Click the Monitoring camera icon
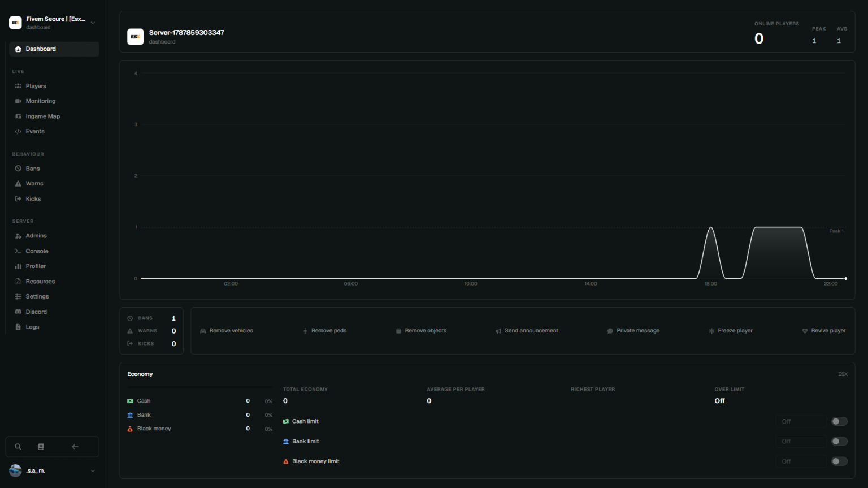Viewport: 868px width, 488px height. tap(18, 101)
